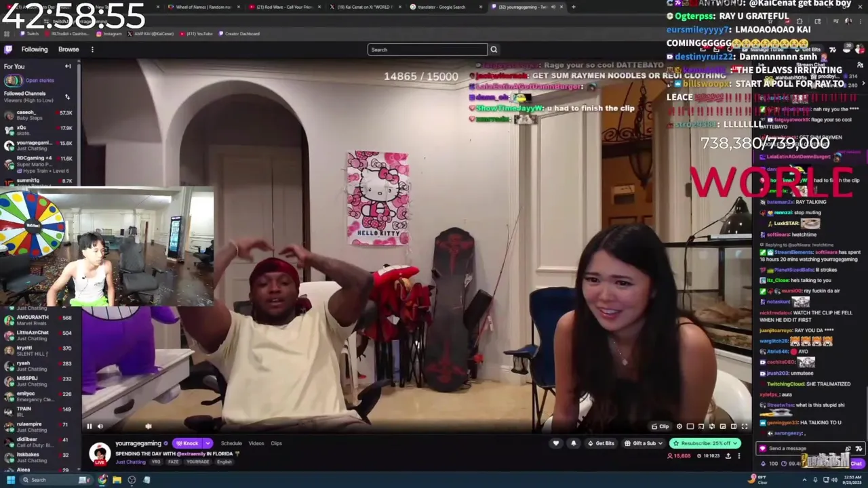Open the Following page
The width and height of the screenshot is (868, 488).
[x=35, y=49]
